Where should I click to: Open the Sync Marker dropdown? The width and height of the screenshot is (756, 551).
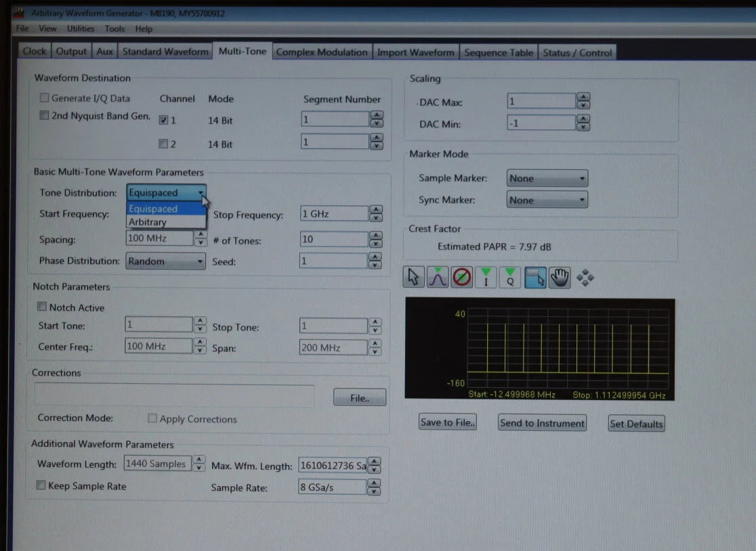547,200
